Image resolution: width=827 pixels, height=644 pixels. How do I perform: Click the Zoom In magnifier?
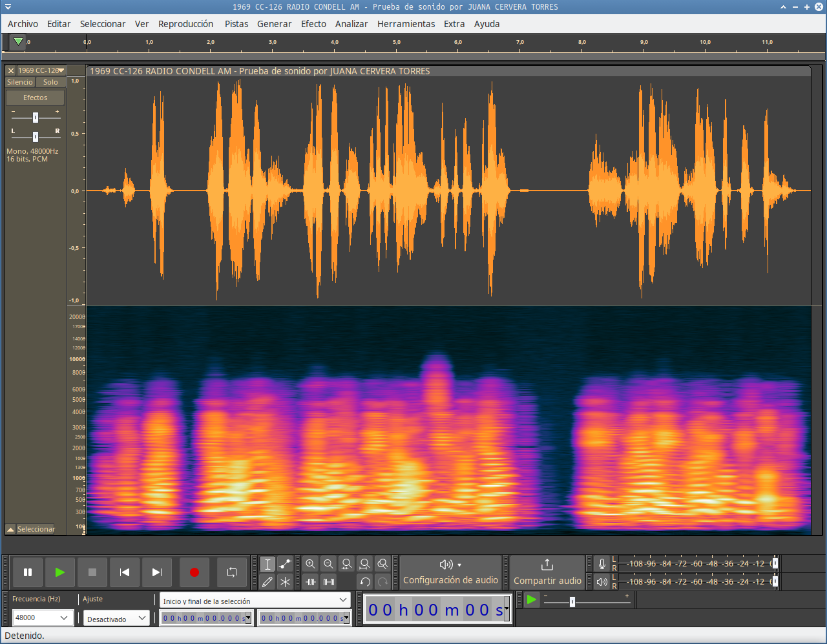click(311, 564)
